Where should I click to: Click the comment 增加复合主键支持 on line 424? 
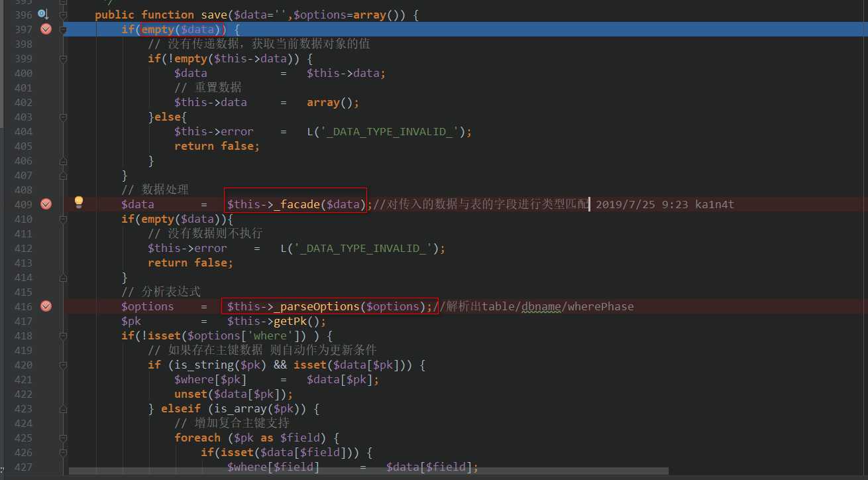click(x=242, y=423)
